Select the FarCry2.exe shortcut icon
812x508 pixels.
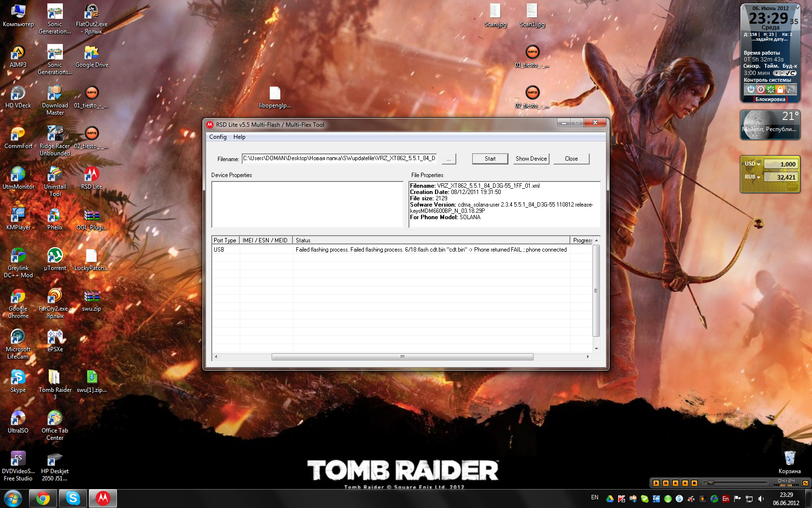point(55,304)
